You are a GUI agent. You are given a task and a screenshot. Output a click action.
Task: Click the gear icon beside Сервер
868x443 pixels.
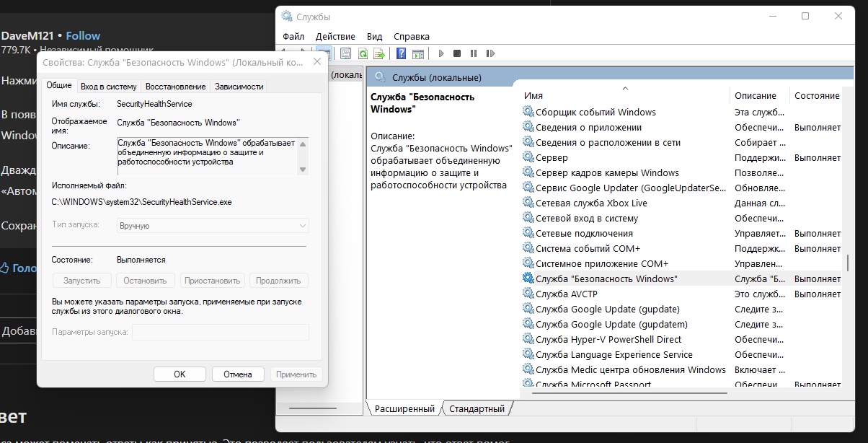pos(528,157)
